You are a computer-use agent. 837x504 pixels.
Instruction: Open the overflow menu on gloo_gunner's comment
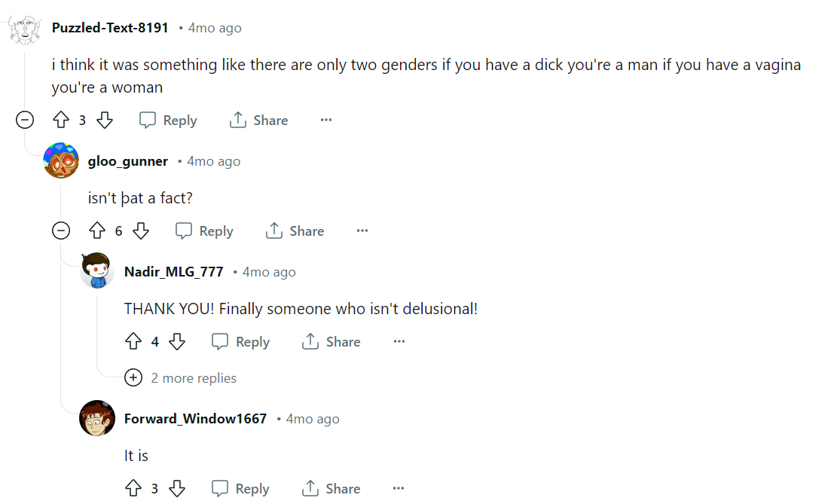pos(362,231)
